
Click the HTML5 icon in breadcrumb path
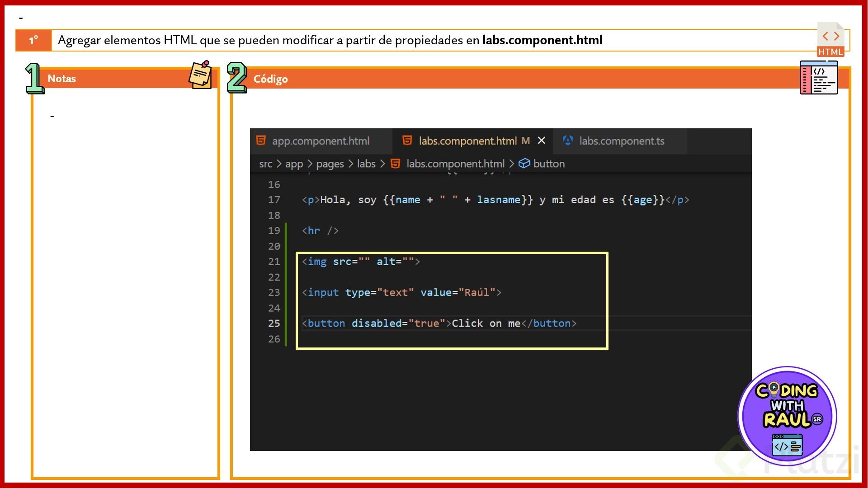click(x=396, y=164)
